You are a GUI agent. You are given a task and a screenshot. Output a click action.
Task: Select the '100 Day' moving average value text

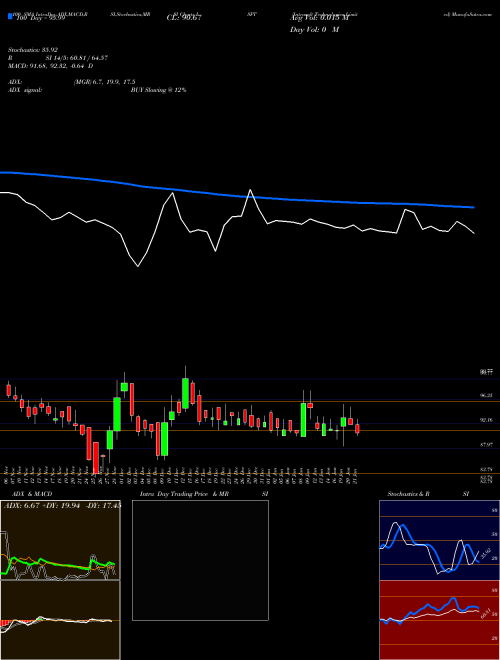click(x=39, y=19)
